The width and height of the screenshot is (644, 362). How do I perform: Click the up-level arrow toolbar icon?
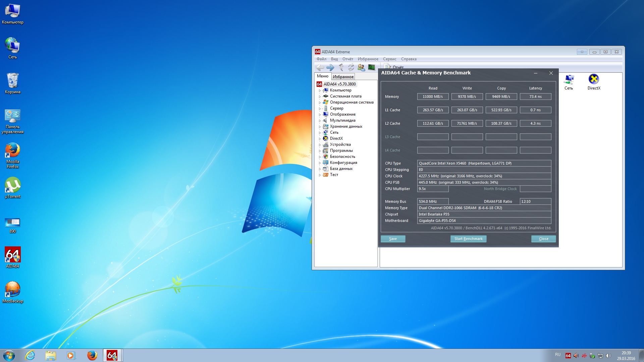click(x=341, y=67)
